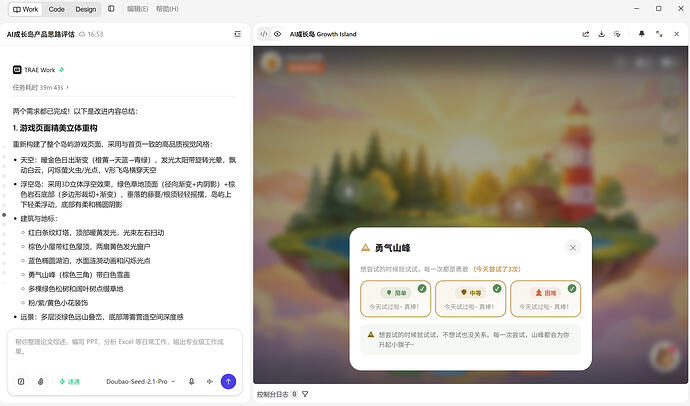The height and width of the screenshot is (406, 690).
Task: Switch to the Work mode tab
Action: [x=26, y=9]
